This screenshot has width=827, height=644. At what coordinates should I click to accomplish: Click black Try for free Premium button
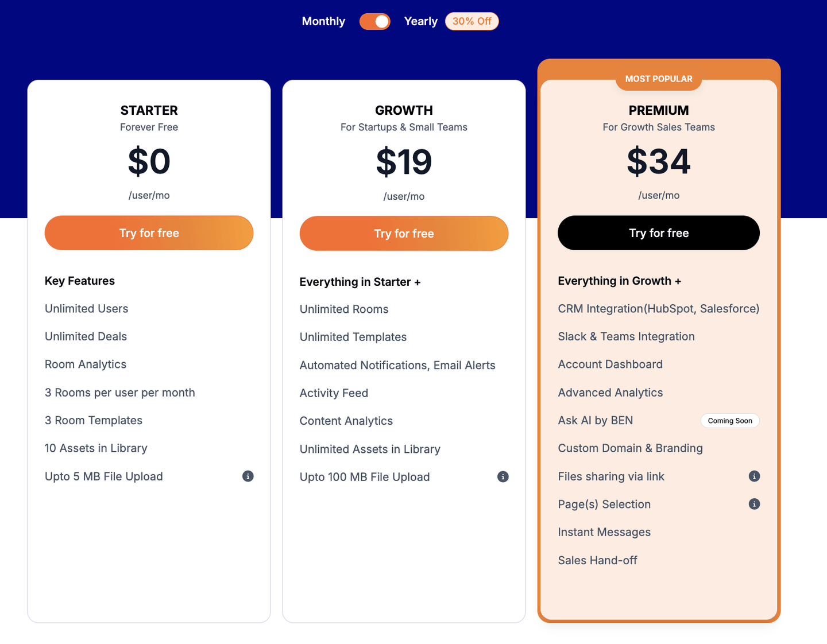659,233
